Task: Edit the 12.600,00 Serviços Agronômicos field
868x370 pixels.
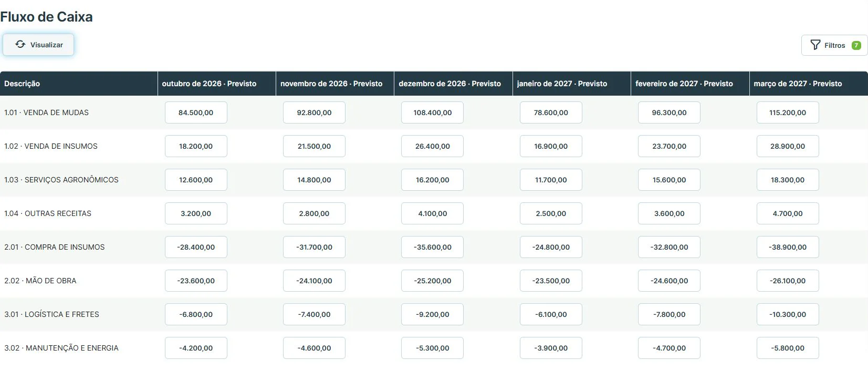Action: coord(196,180)
